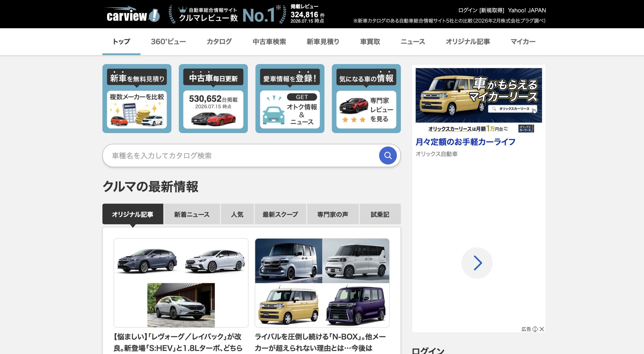Open the 中古車毎日更新 banner card
Screen dimensions: 644x354
click(x=213, y=98)
